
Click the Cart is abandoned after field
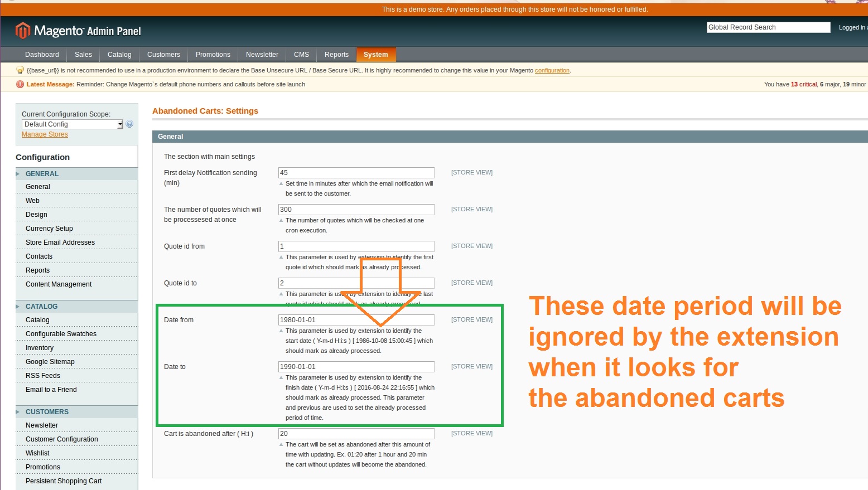coord(356,434)
